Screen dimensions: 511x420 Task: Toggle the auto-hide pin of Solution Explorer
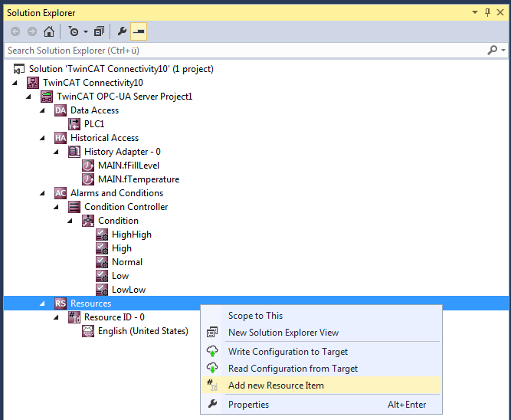click(x=488, y=13)
